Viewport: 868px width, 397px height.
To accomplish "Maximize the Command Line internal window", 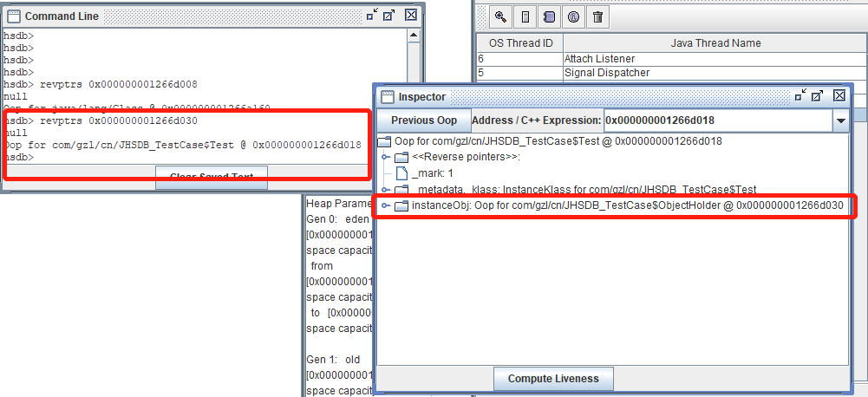I will pos(388,16).
